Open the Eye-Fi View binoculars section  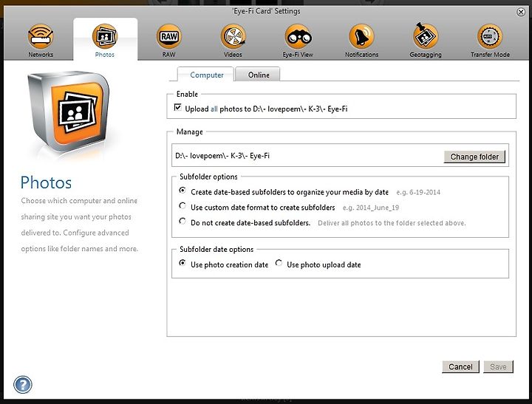(298, 41)
